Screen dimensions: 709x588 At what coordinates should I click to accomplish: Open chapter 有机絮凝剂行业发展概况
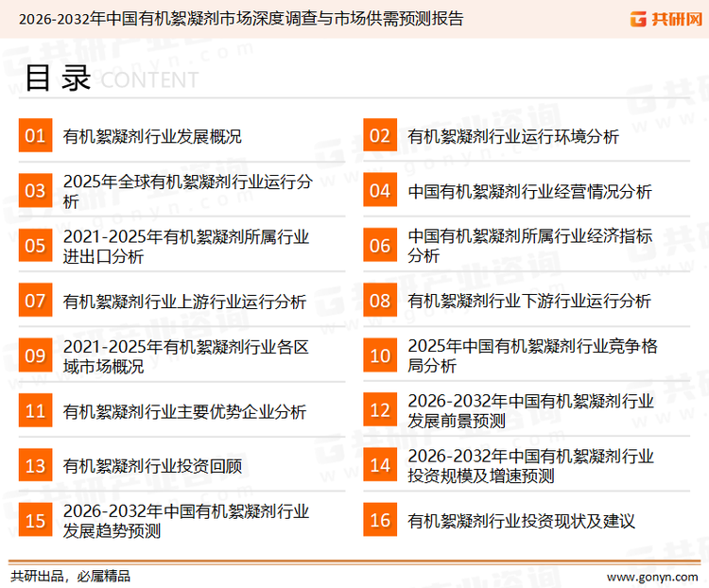(x=152, y=136)
